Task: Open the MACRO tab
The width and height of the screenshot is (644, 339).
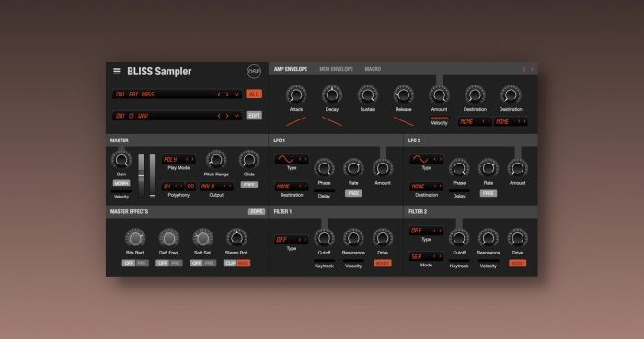Action: click(x=373, y=69)
